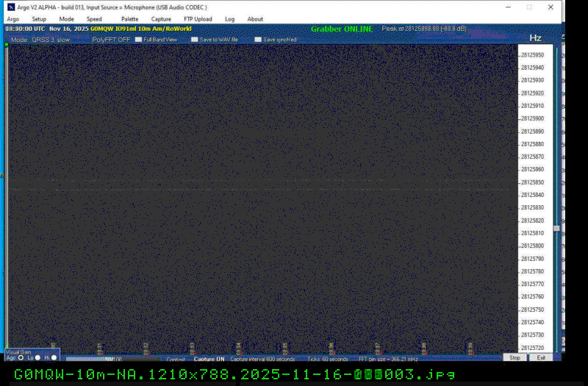Viewport: 588px width, 386px height.
Task: Open the Log menu
Action: click(x=230, y=19)
